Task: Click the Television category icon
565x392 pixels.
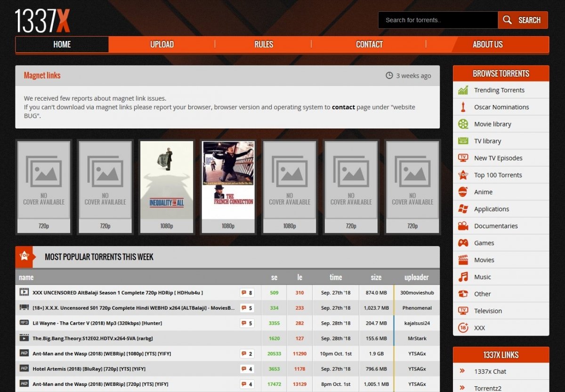Action: [463, 311]
